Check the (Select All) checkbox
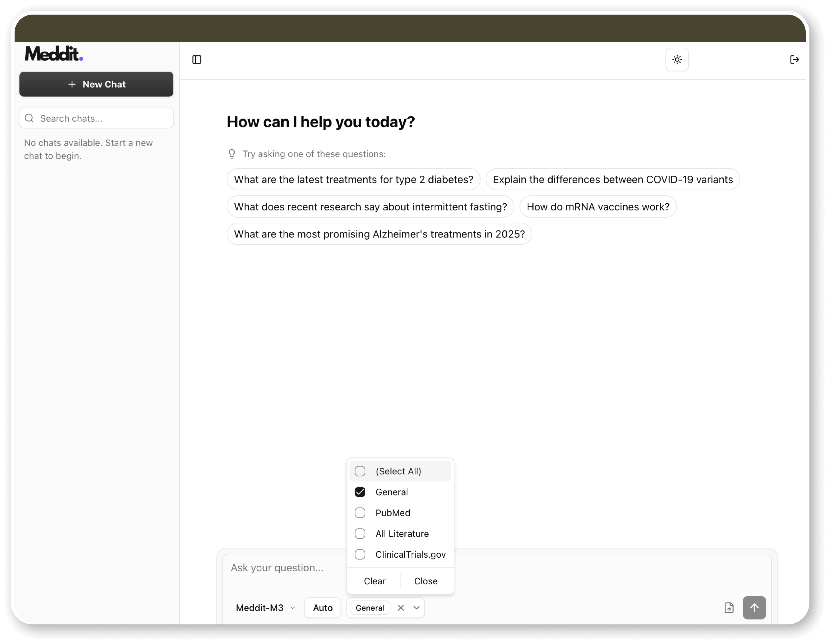Image resolution: width=829 pixels, height=644 pixels. tap(360, 471)
